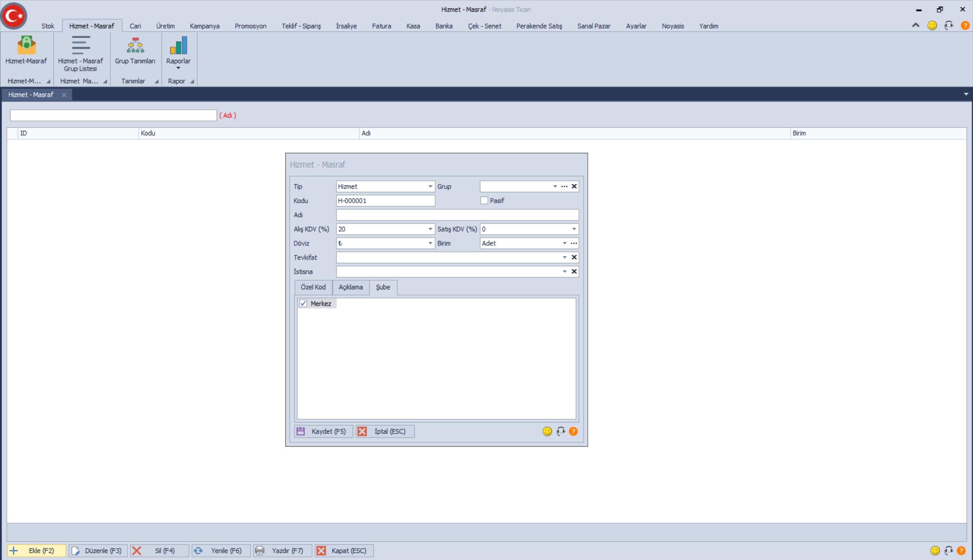Open the Tevkifat dropdown arrow
Viewport: 973px width, 560px height.
click(564, 257)
